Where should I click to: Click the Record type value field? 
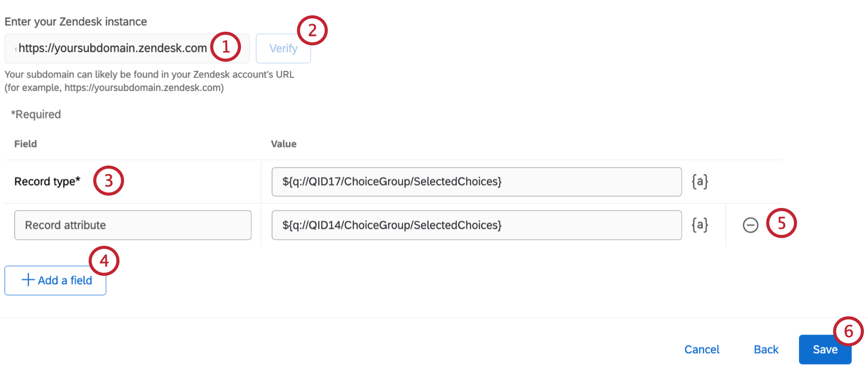(476, 181)
